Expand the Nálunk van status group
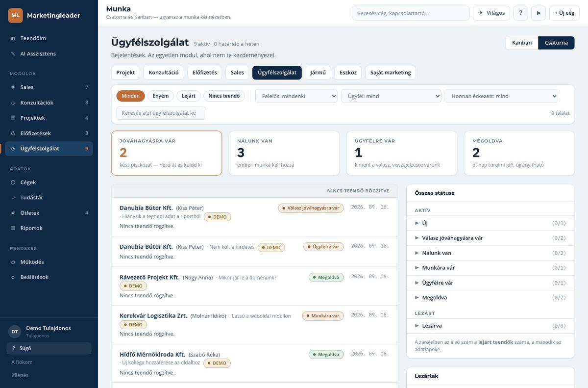 point(490,253)
